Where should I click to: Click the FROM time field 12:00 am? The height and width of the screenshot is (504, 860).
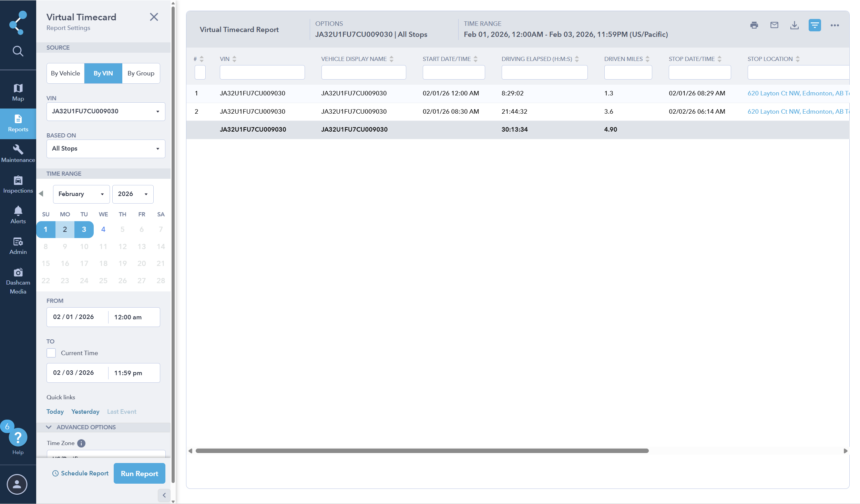[x=134, y=317]
